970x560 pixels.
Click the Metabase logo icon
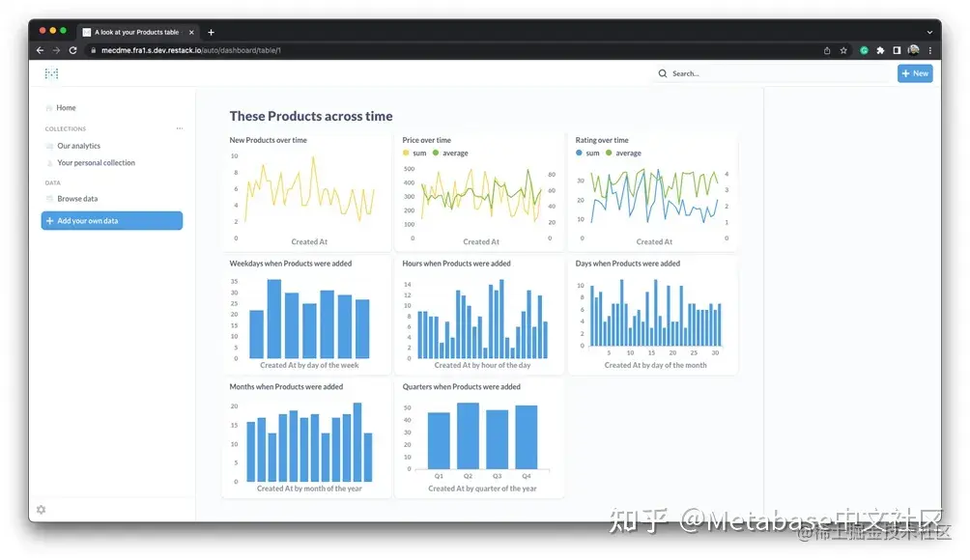(51, 73)
